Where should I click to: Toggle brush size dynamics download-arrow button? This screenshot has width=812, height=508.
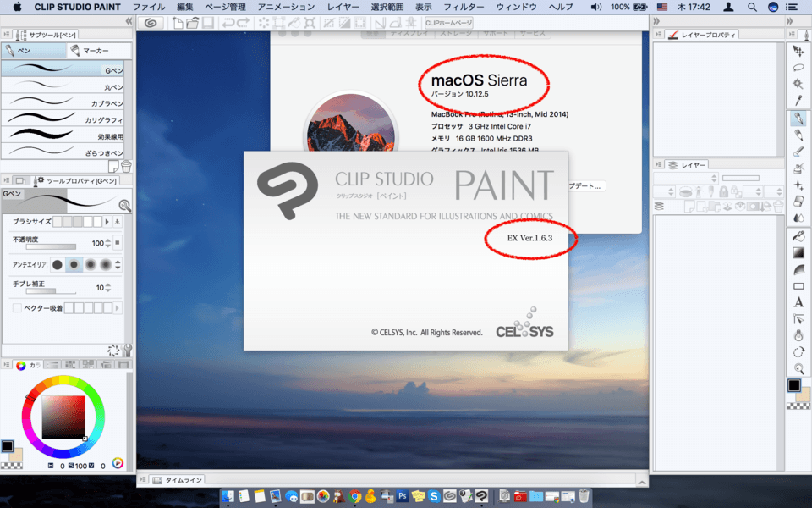118,222
